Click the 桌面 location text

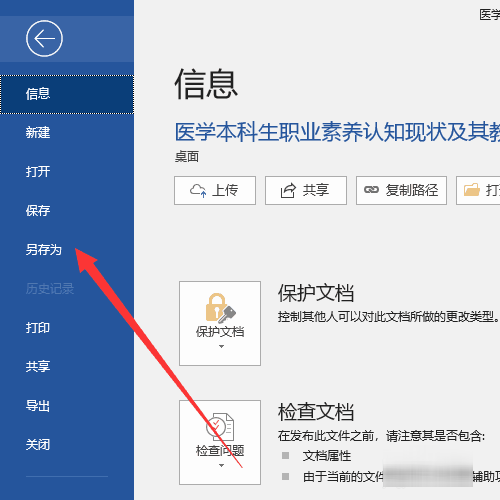[x=187, y=156]
